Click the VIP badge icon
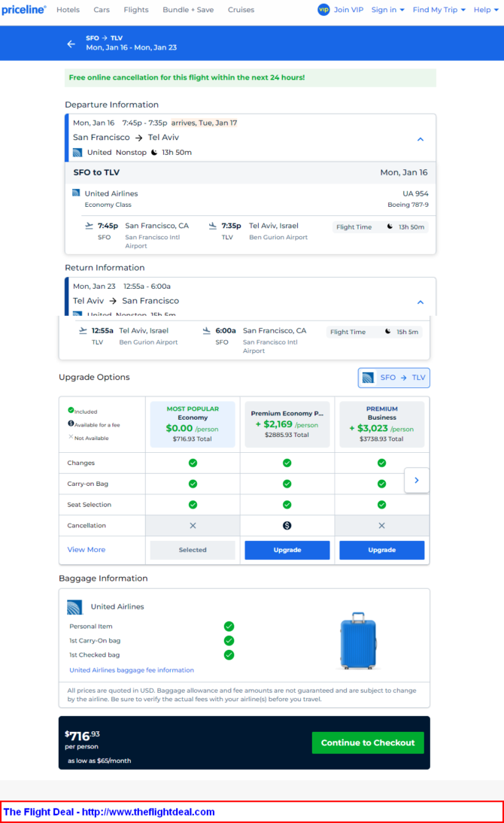This screenshot has width=504, height=823. click(x=323, y=10)
